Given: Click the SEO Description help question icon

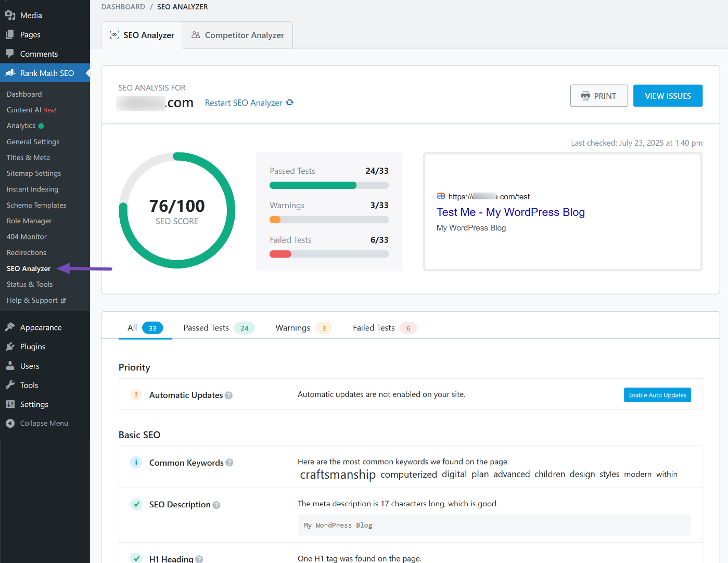Looking at the screenshot, I should point(216,505).
